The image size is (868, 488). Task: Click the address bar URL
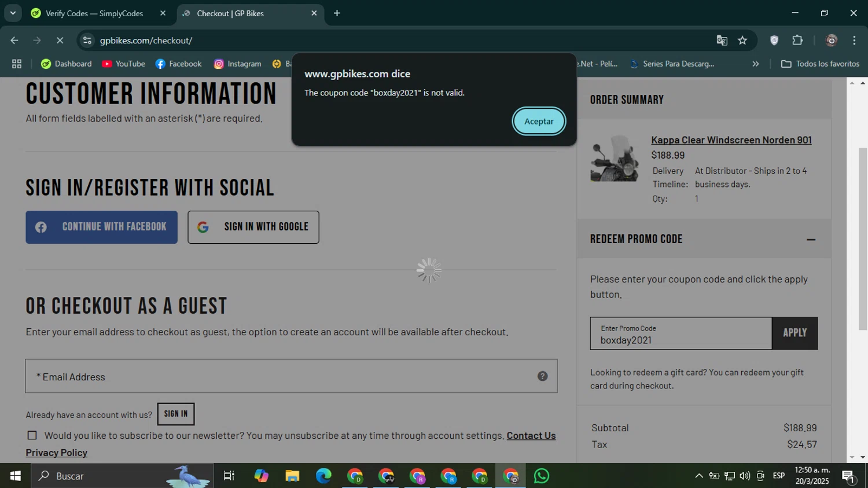(x=146, y=41)
